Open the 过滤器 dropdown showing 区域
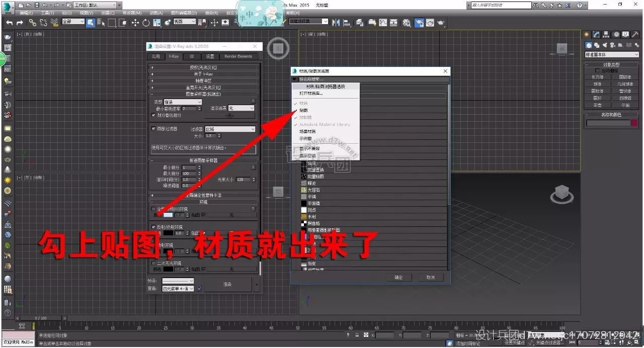 coord(229,128)
